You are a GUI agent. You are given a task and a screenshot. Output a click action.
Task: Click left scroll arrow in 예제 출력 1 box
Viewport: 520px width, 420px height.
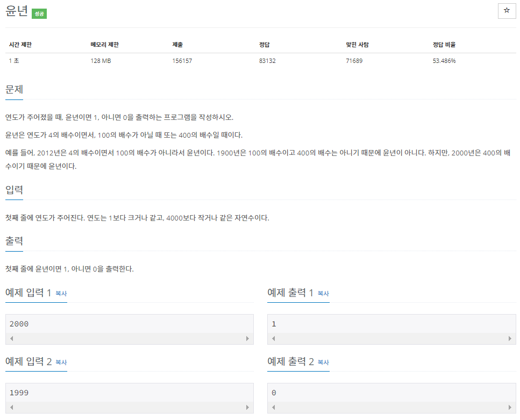[274, 338]
